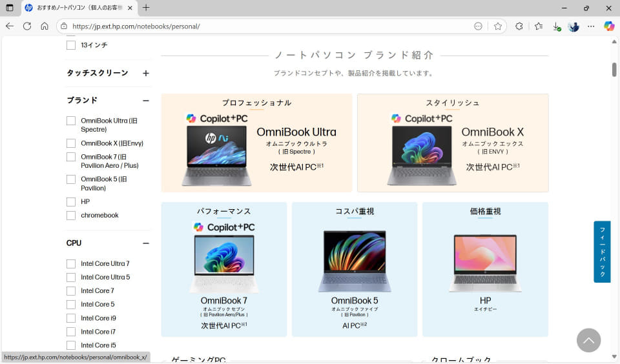Open the reader/more options icon in address bar
The image size is (620, 364).
pyautogui.click(x=478, y=26)
